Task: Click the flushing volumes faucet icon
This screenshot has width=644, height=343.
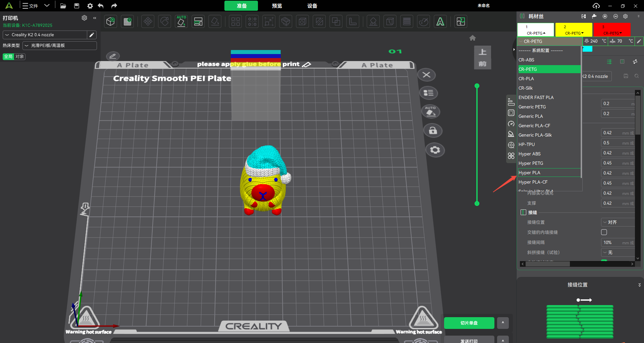Action: coord(594,16)
